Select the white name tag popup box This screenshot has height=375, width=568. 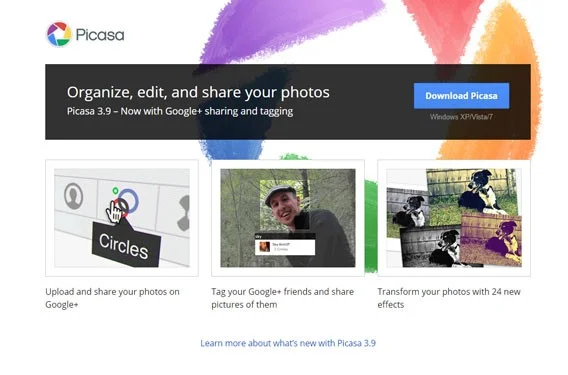pyautogui.click(x=285, y=246)
